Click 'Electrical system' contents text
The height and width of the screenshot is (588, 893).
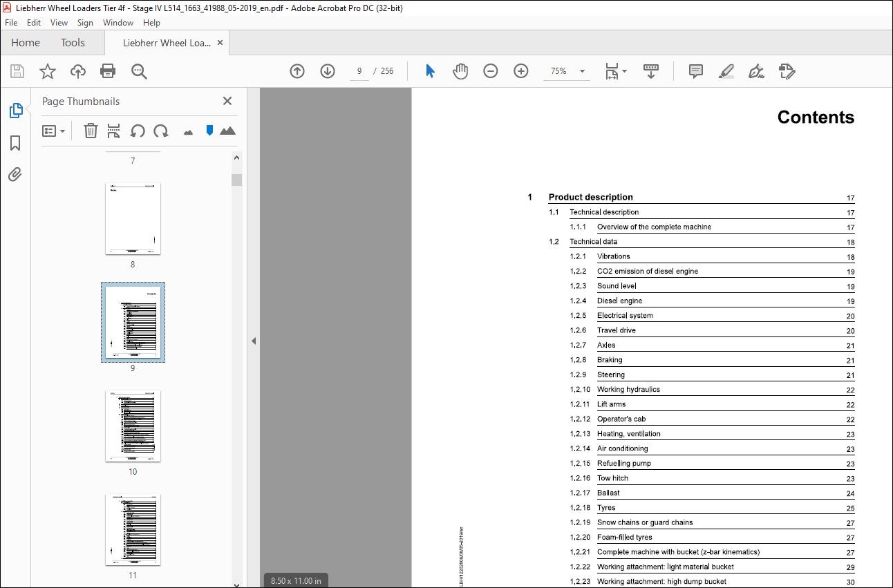(625, 316)
